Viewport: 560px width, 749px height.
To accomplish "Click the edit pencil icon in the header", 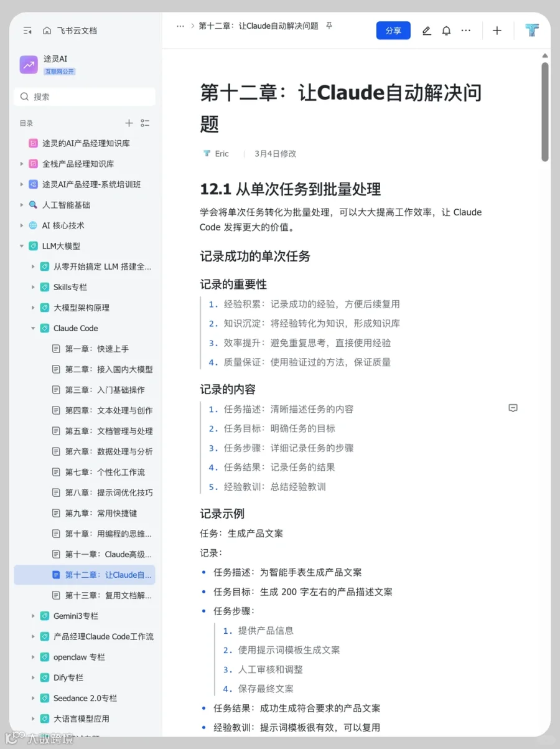I will point(426,31).
